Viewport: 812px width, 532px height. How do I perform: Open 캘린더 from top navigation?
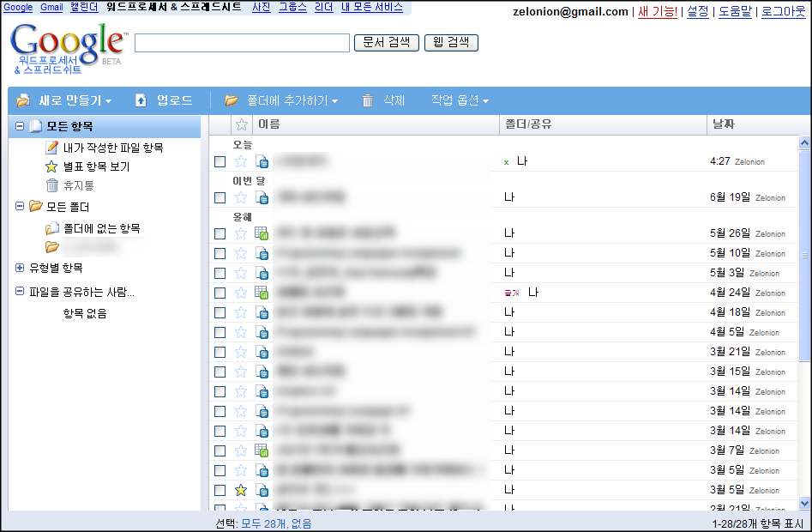tap(84, 7)
